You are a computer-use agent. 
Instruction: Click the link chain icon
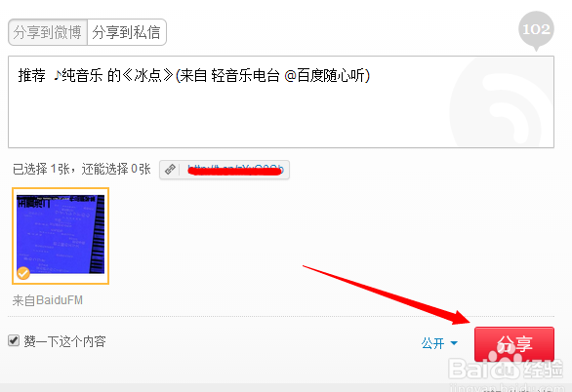tap(170, 170)
